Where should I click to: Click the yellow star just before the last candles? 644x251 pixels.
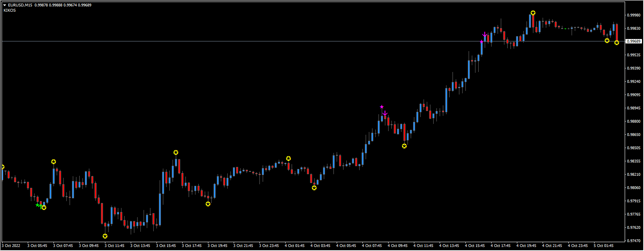(x=607, y=41)
